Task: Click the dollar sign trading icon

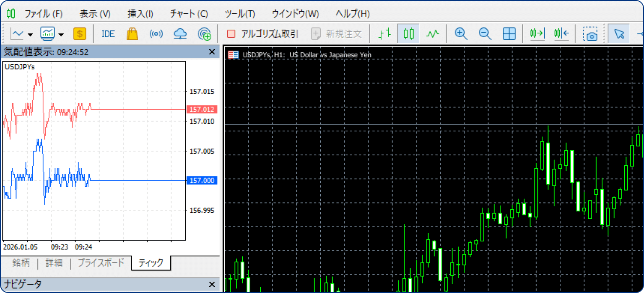Action: (x=80, y=34)
